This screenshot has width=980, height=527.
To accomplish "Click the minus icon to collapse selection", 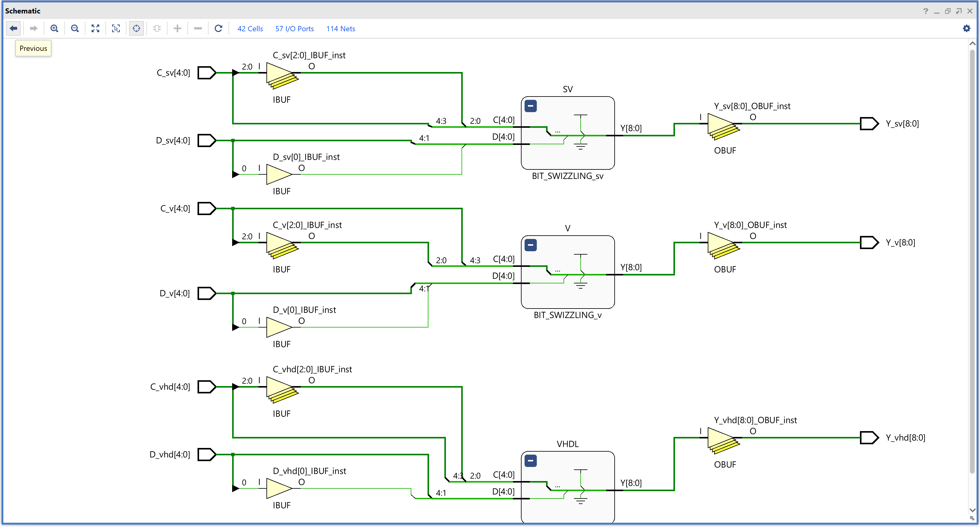I will (198, 28).
